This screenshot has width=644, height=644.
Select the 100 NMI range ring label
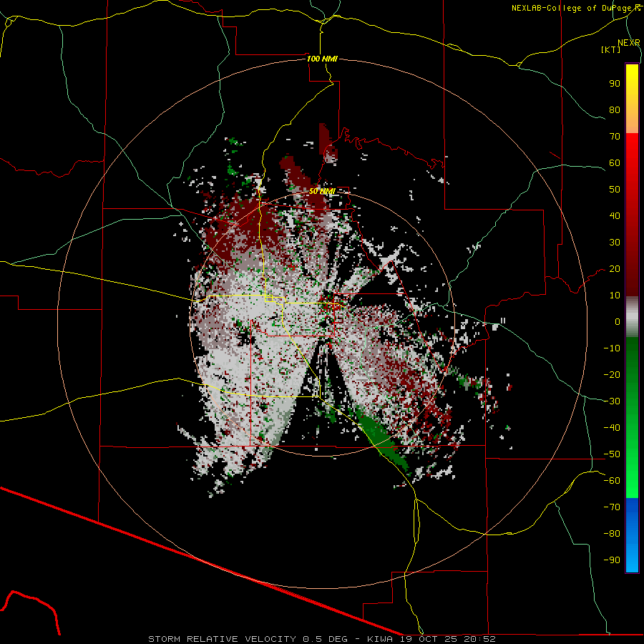tap(322, 59)
